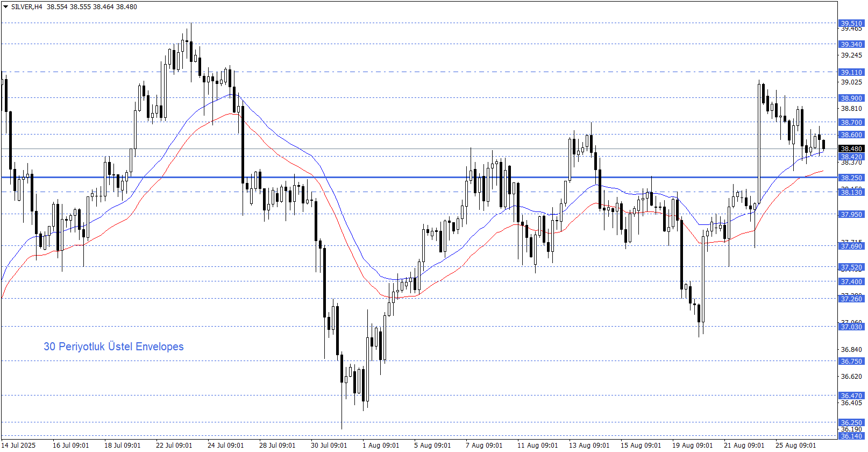Click the 21 Aug 09:01 time label

click(744, 445)
